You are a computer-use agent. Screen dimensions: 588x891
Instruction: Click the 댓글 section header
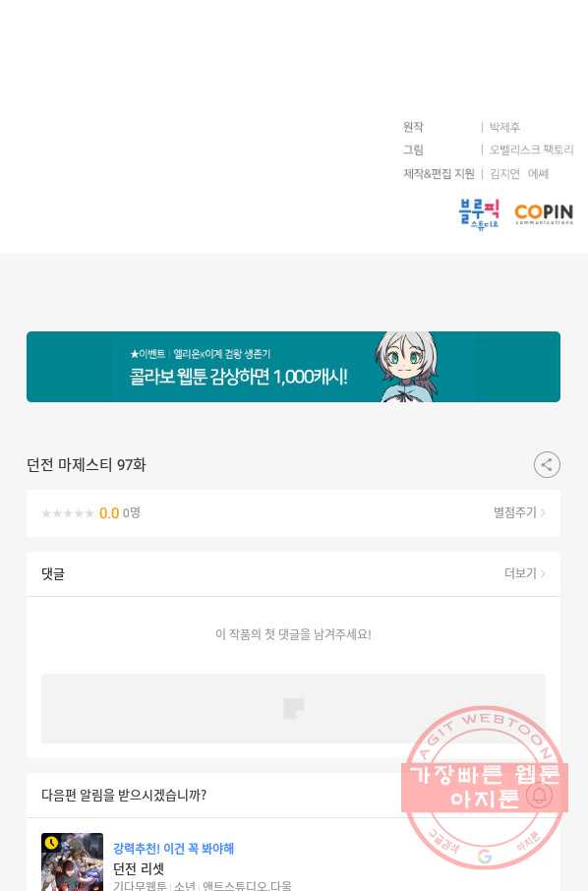pos(53,574)
